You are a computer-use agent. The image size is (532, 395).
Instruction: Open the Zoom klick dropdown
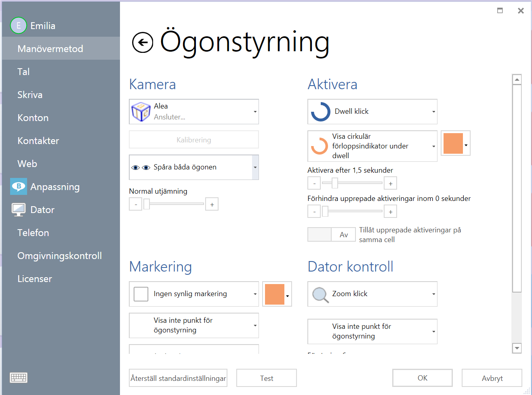click(372, 294)
